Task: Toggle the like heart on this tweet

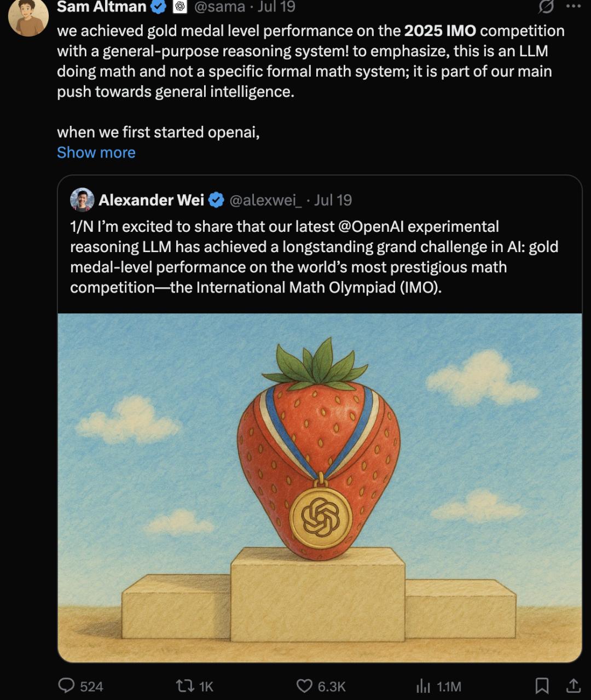Action: (305, 685)
